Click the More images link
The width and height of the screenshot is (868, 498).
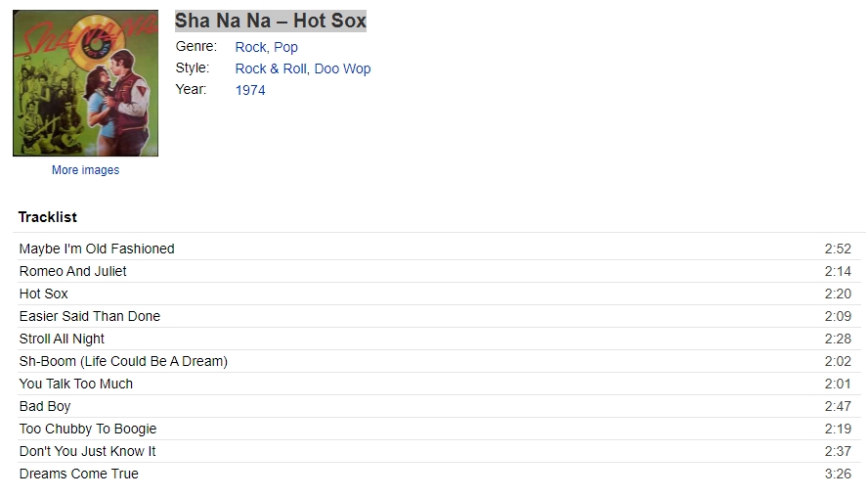85,170
